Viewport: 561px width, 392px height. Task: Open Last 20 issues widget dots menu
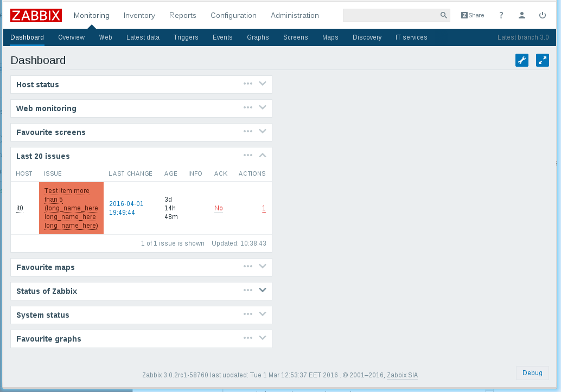(x=248, y=155)
